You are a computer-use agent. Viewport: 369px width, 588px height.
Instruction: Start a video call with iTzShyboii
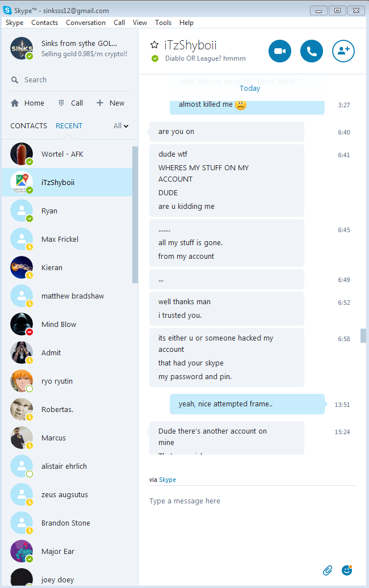click(x=280, y=51)
